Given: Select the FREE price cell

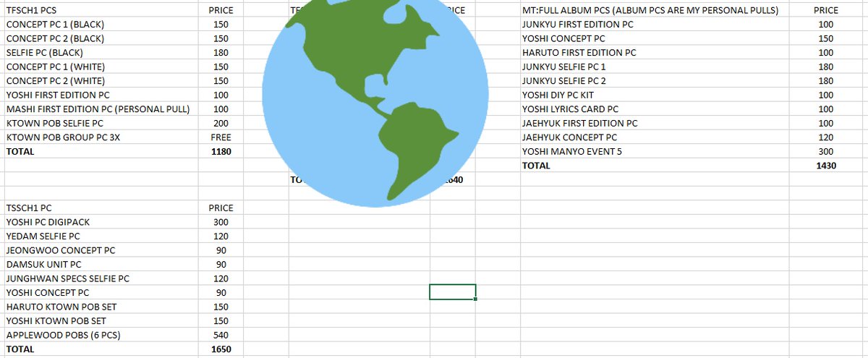Looking at the screenshot, I should coord(220,137).
